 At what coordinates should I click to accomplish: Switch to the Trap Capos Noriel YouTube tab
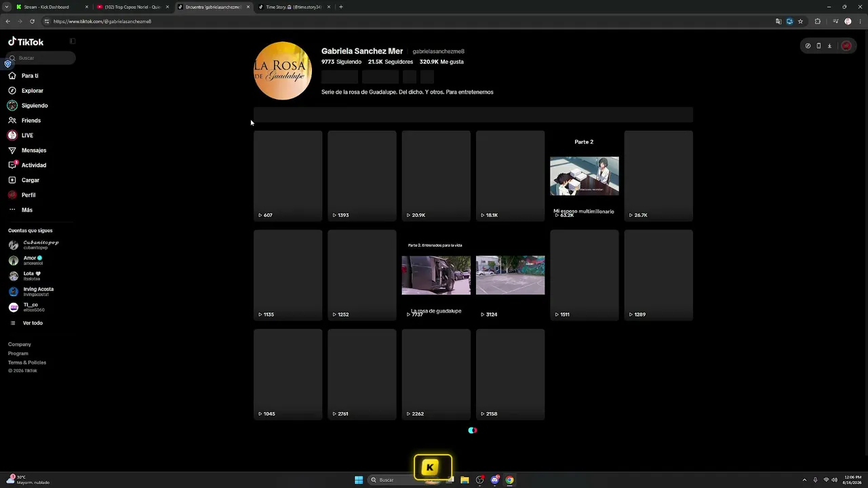click(132, 7)
